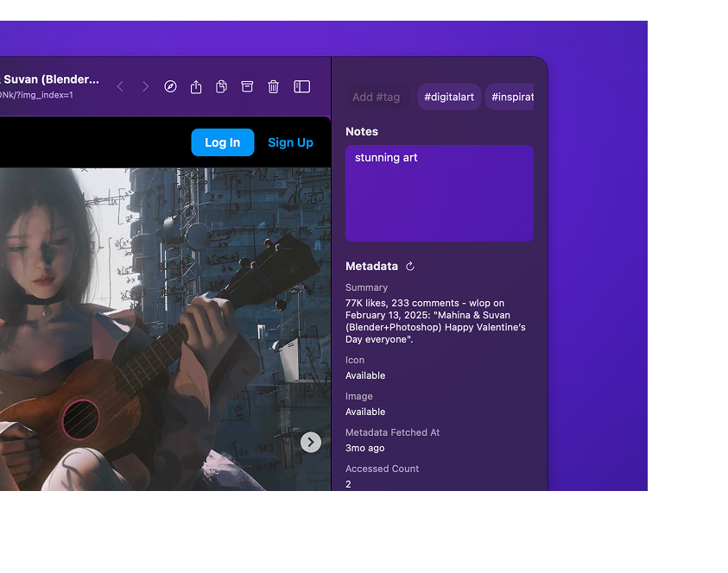Advance to next image with carousel arrow
The image size is (728, 573).
(x=311, y=442)
